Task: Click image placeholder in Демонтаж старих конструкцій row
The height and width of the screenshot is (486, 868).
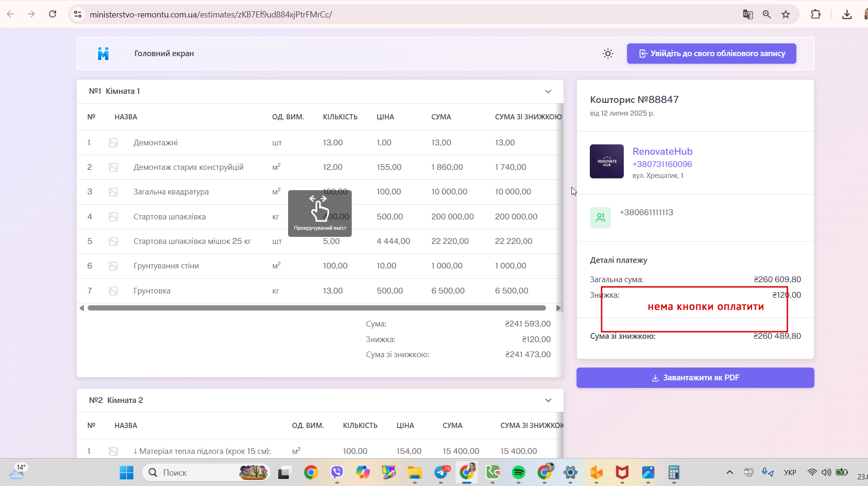Action: pyautogui.click(x=114, y=167)
